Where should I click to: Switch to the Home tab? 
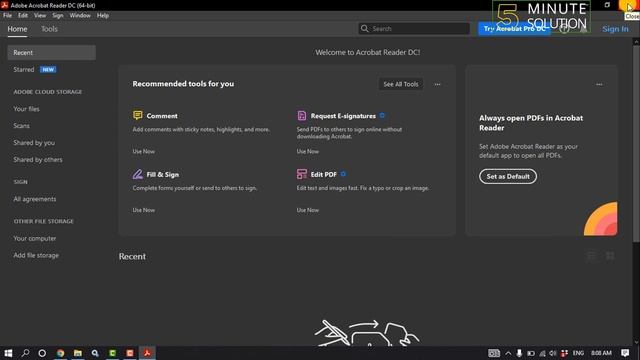coord(17,29)
